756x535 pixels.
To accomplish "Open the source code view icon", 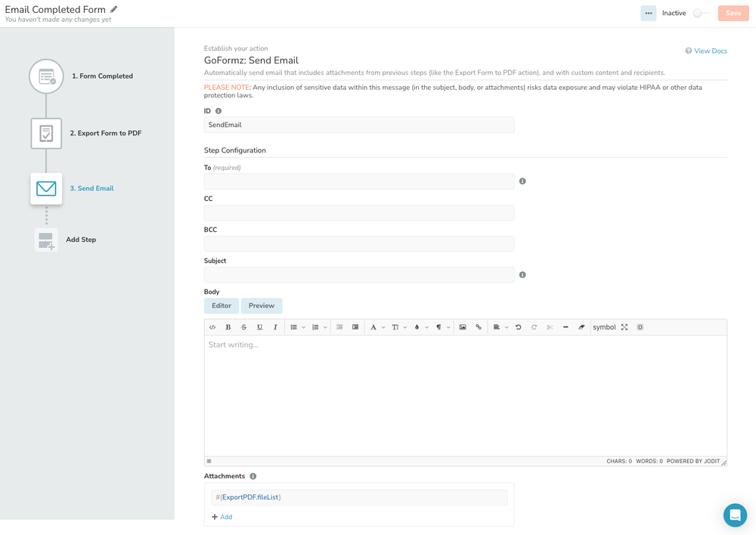I will click(x=212, y=326).
